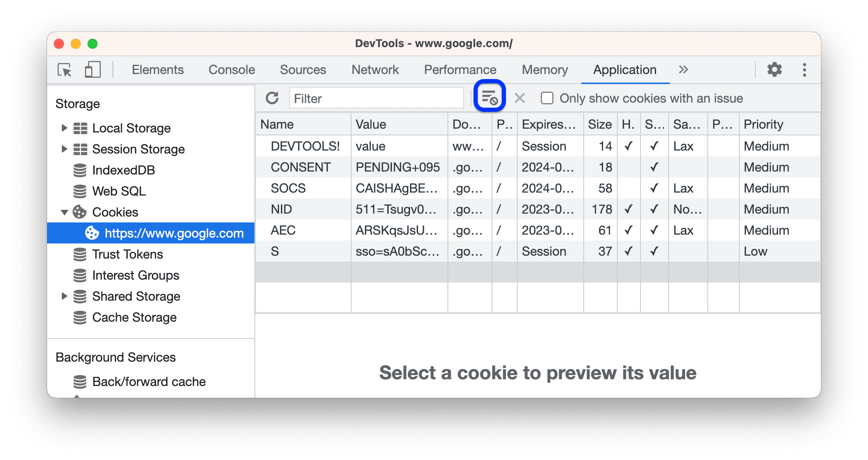868x460 pixels.
Task: Clear the filter with the X icon
Action: pyautogui.click(x=519, y=98)
